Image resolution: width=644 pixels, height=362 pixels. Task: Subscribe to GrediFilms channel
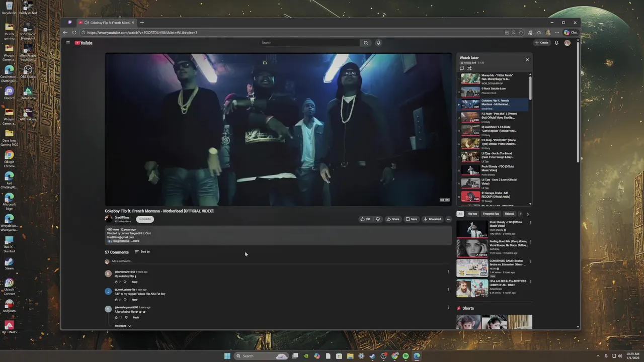coord(145,219)
